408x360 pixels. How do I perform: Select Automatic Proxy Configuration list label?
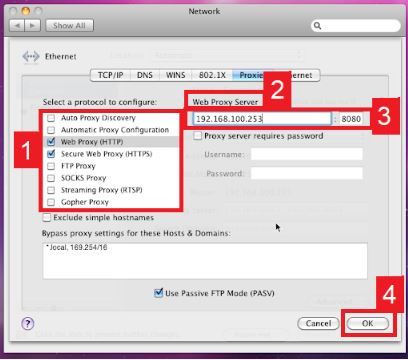(115, 130)
